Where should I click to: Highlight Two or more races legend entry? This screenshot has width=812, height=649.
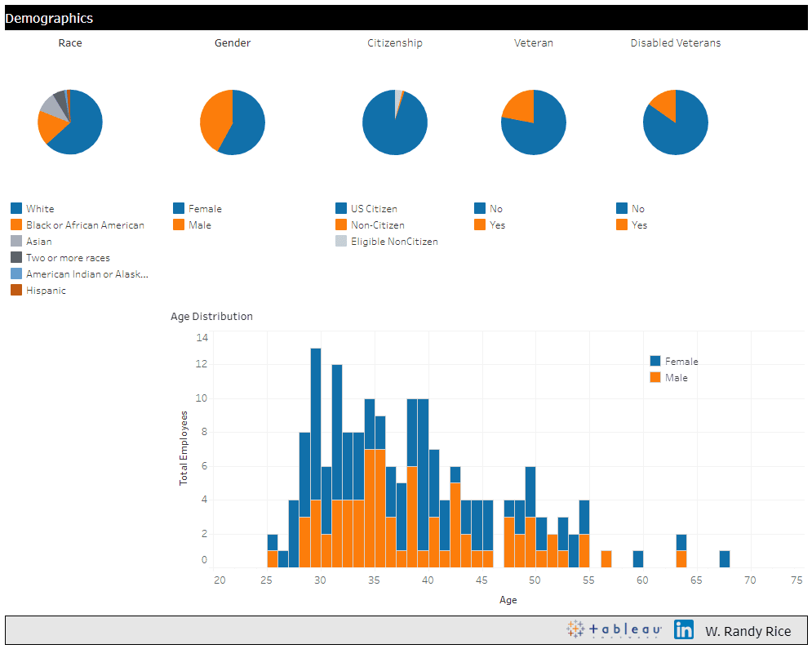(68, 258)
